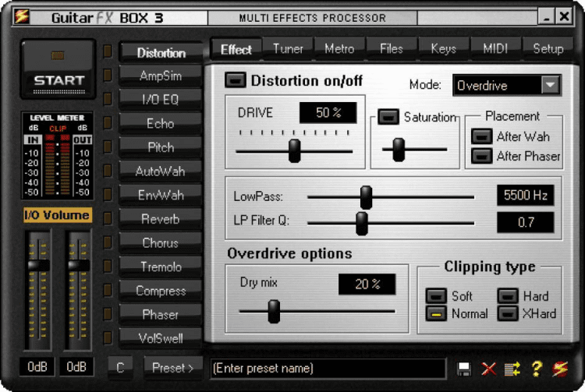
Task: Select the VolSwell effect button
Action: point(161,338)
